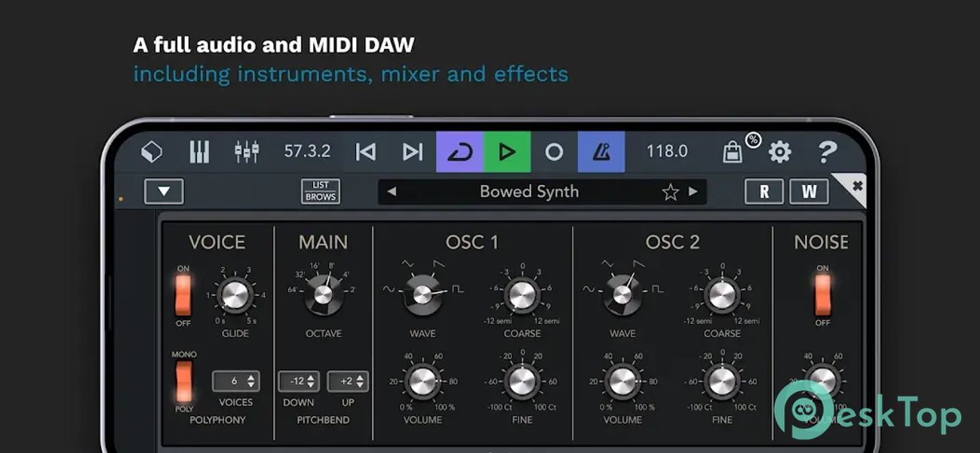Click the Bowed Synth preset name
Viewport: 980px width, 453px height.
pos(530,192)
